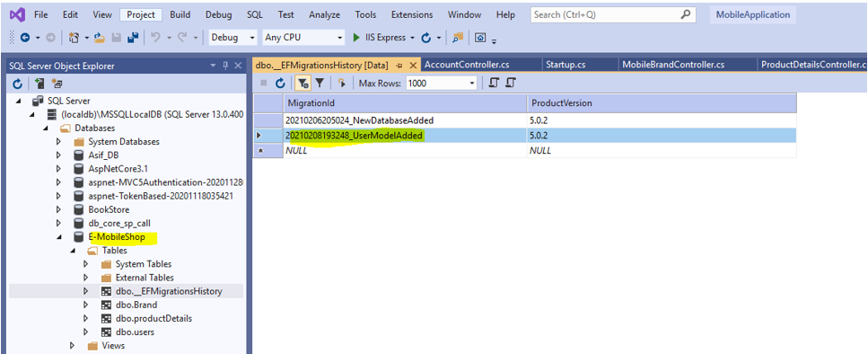Close the SQL Server Object Explorer panel
Viewport: 868px width, 354px height.
[238, 66]
